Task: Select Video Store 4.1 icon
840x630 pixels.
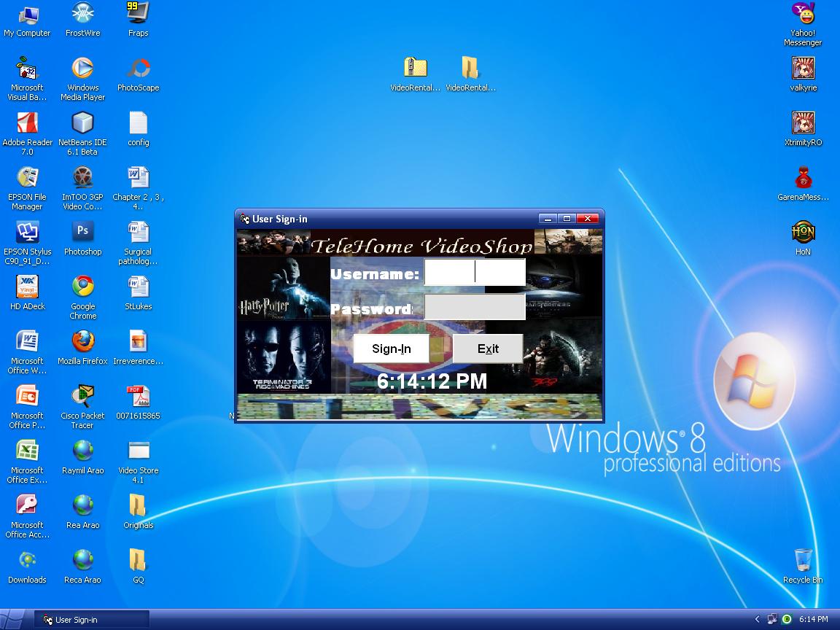Action: tap(139, 462)
